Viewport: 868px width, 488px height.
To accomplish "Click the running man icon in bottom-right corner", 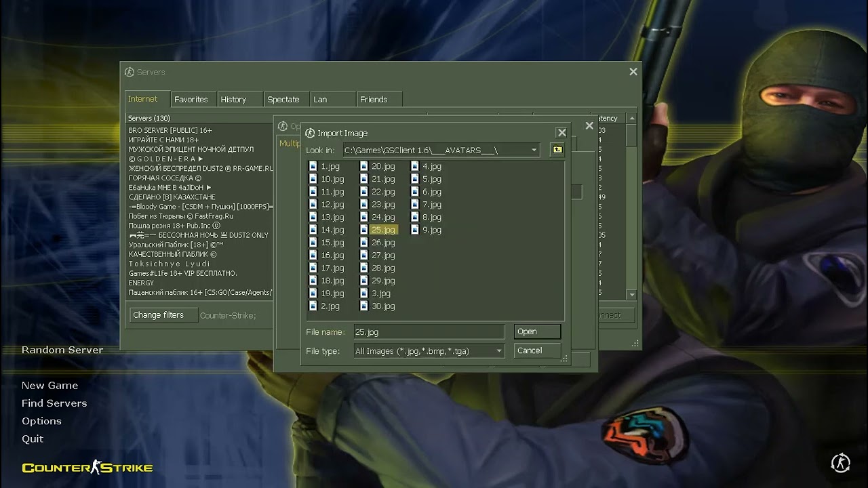I will pyautogui.click(x=841, y=463).
